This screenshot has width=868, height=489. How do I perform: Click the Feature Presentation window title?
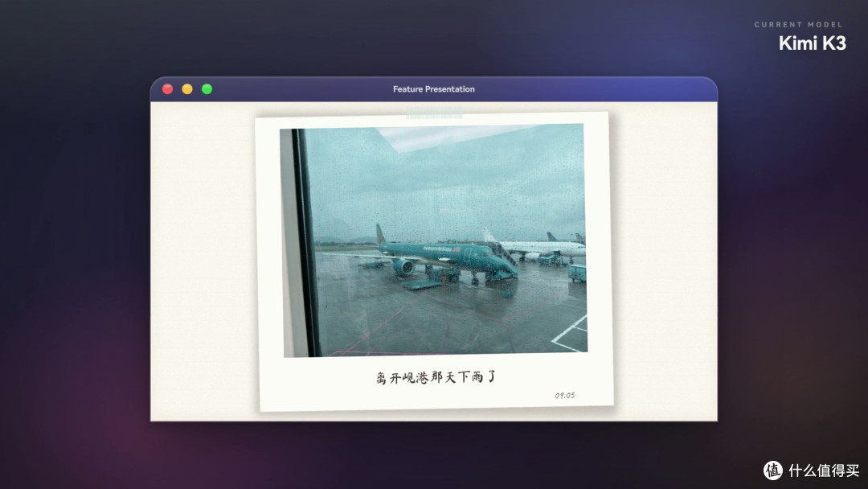[x=434, y=89]
